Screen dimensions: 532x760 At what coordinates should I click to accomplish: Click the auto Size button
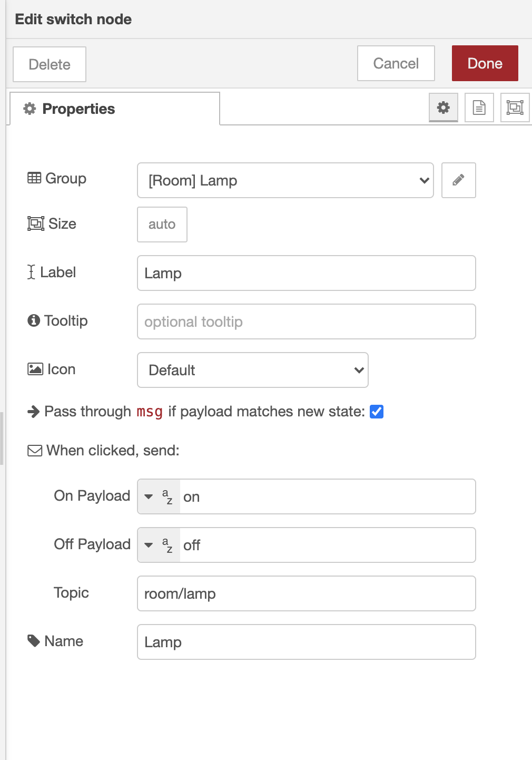point(162,225)
